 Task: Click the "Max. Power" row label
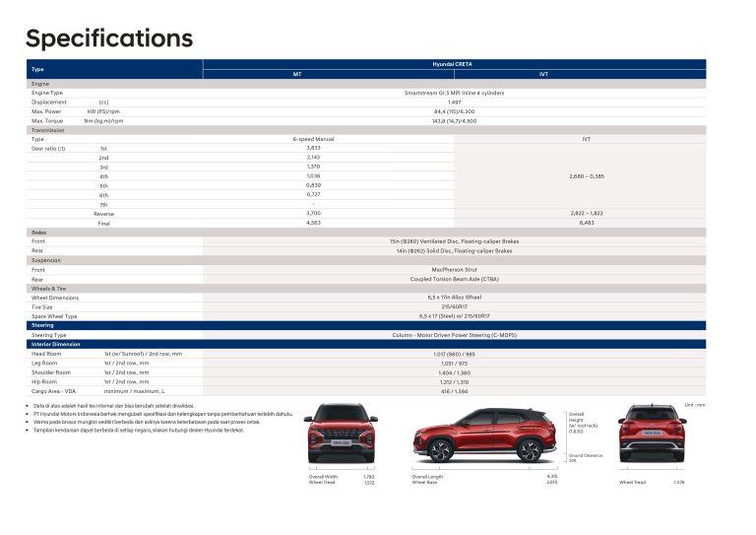[x=46, y=111]
